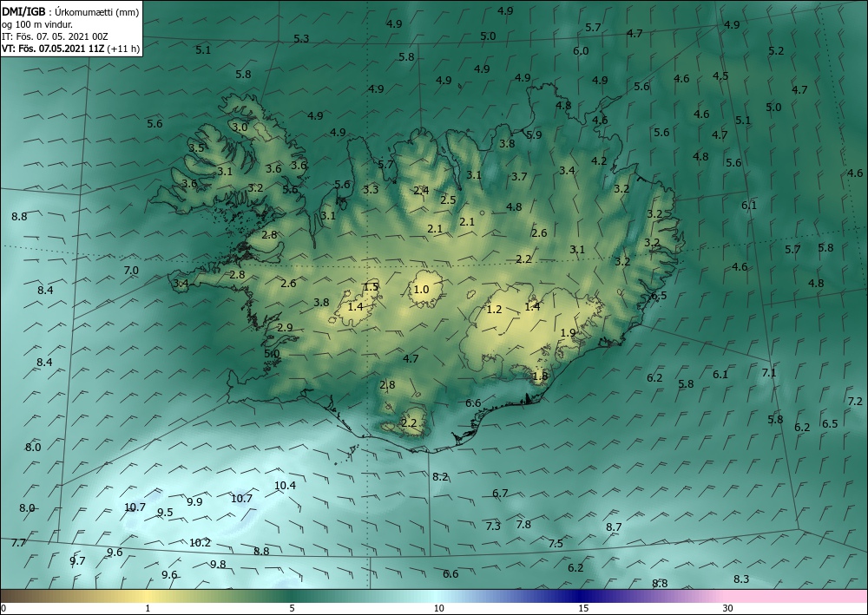Image resolution: width=868 pixels, height=615 pixels.
Task: Select the map value '7.7'
Action: coord(18,542)
